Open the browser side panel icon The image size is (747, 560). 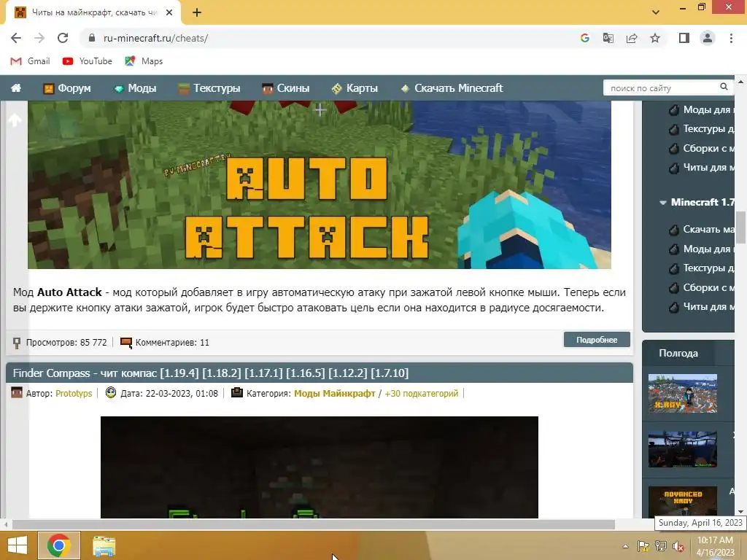(684, 38)
